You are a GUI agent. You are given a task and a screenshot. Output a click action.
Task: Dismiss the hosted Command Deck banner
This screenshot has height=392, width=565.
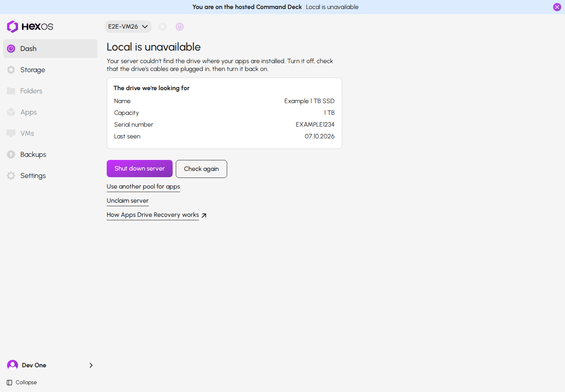point(557,7)
